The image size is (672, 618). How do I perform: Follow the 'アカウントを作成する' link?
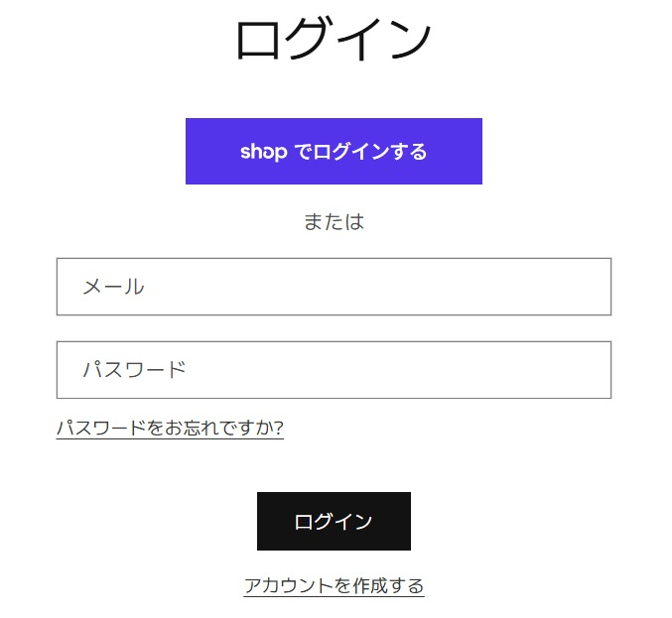(334, 585)
